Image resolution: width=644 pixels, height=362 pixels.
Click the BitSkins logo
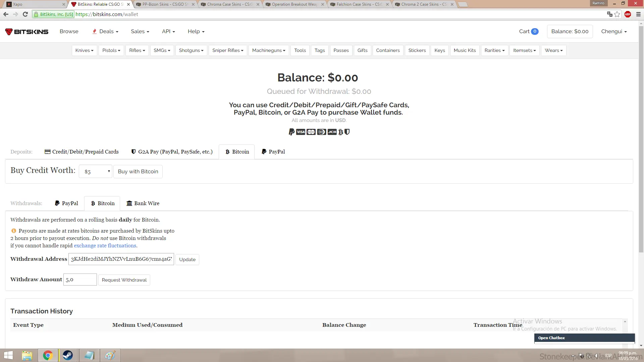click(x=27, y=32)
